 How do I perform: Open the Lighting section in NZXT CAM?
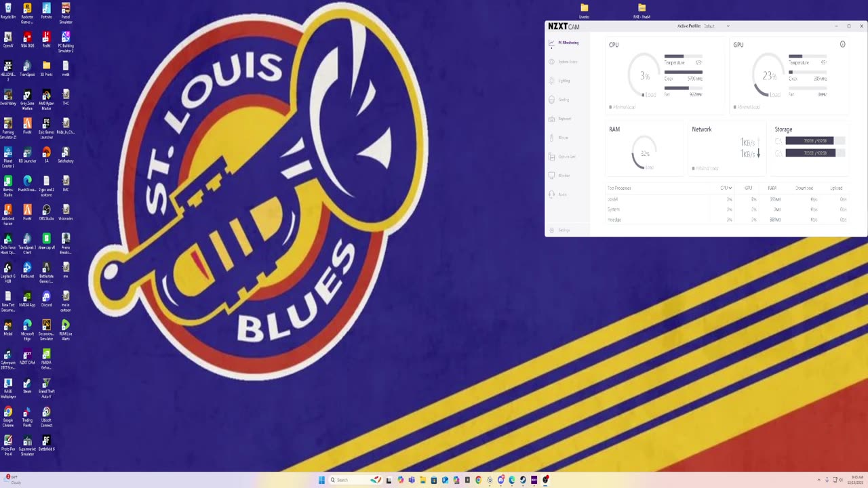[x=560, y=81]
